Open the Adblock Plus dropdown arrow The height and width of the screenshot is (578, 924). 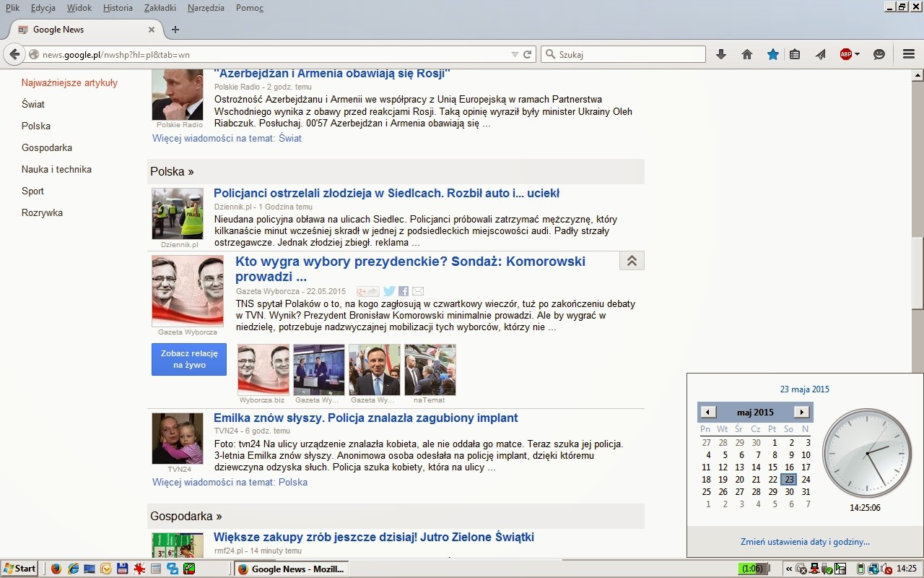click(858, 54)
